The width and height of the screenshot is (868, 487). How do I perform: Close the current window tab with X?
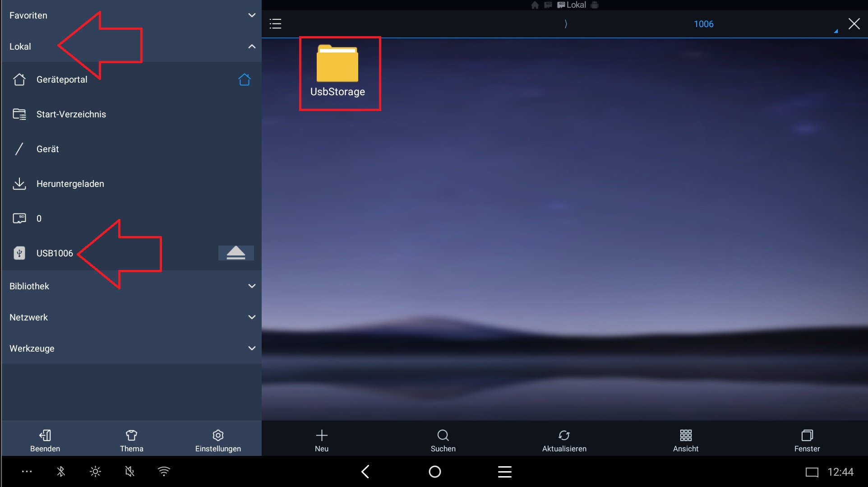pyautogui.click(x=854, y=24)
